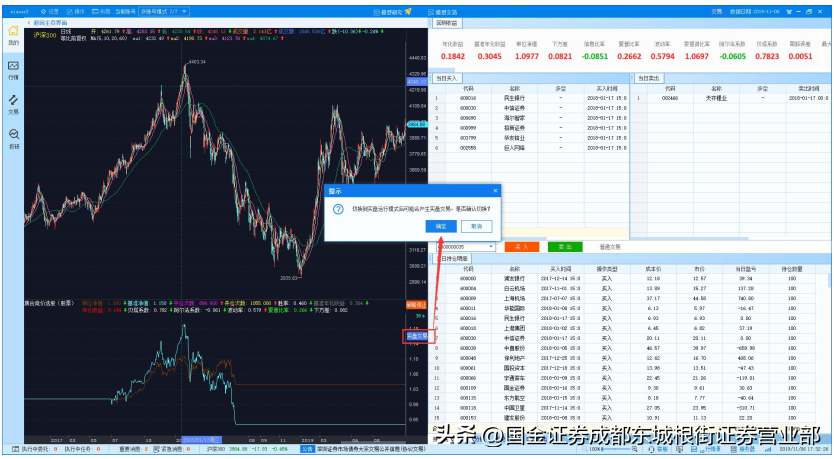Open 设置 settings in the top bar
Viewport: 834px width, 459px height.
(x=49, y=11)
